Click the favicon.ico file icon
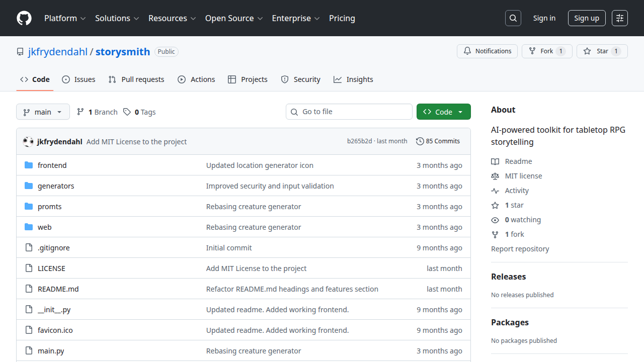The width and height of the screenshot is (644, 362). (x=29, y=330)
